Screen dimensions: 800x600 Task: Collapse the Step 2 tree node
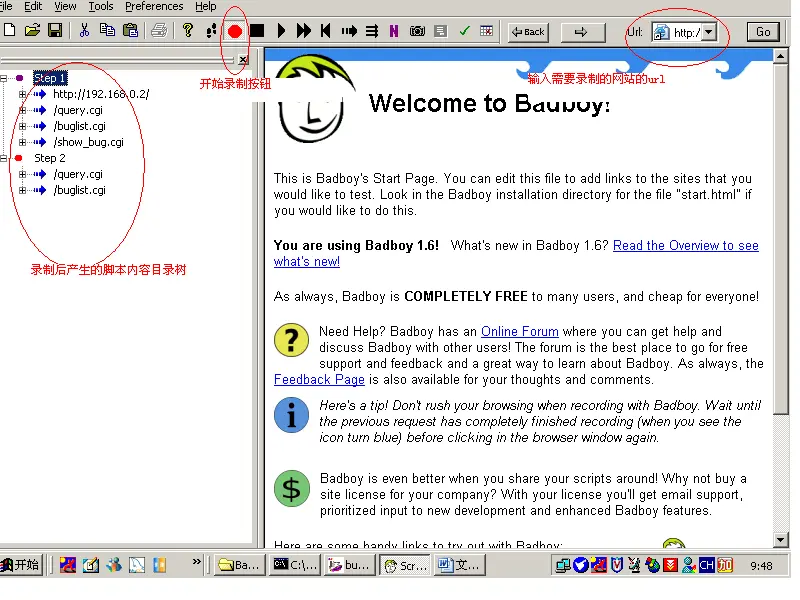point(4,158)
